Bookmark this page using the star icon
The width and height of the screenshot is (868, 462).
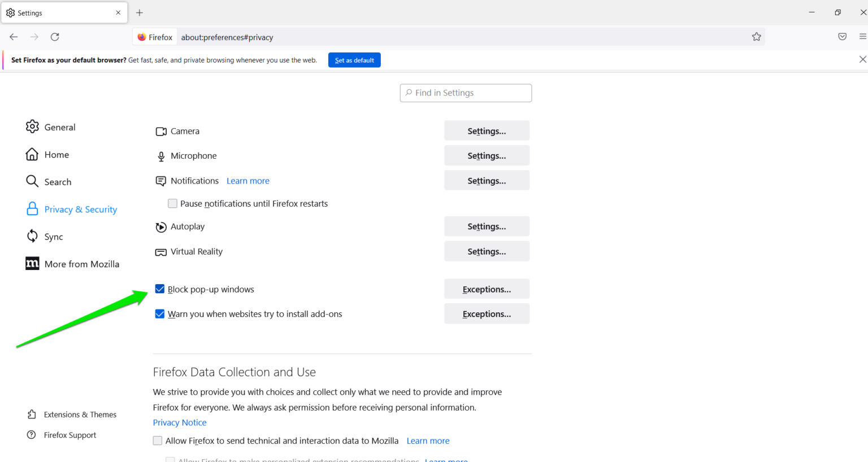(757, 36)
